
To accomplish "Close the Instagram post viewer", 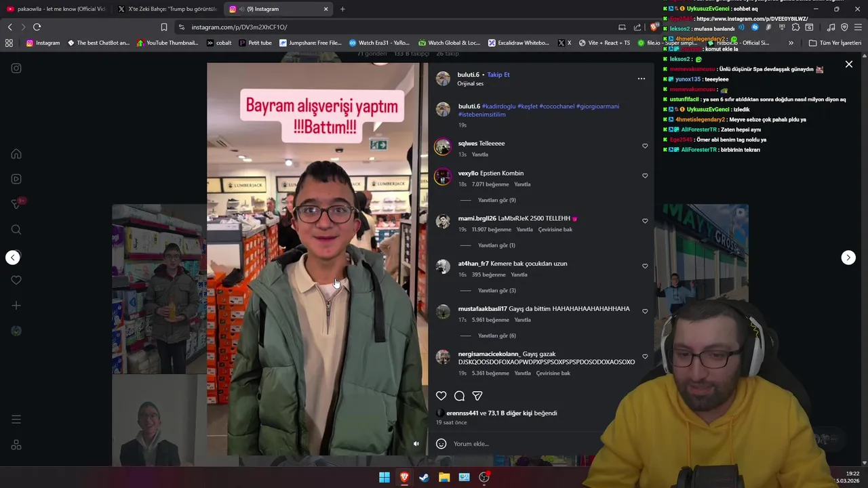I will pyautogui.click(x=849, y=64).
